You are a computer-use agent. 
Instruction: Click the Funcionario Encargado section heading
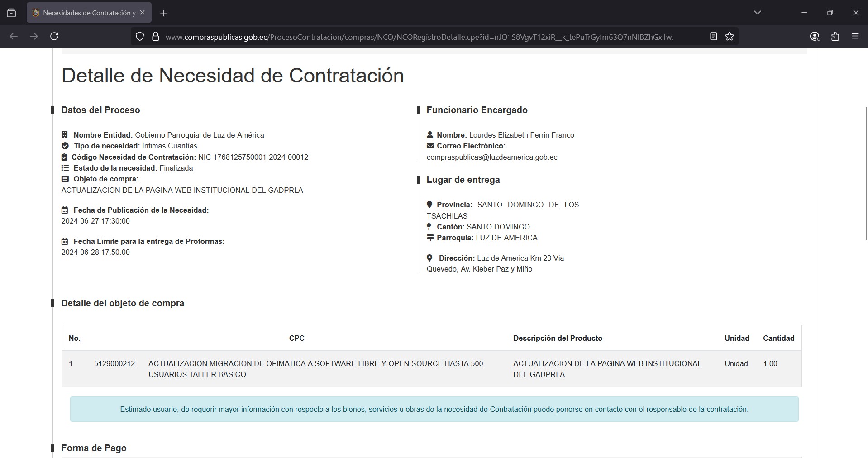point(477,110)
